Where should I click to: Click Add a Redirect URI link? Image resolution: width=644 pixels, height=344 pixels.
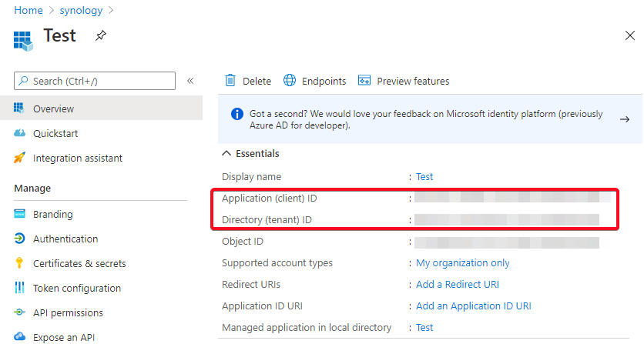[x=457, y=284]
